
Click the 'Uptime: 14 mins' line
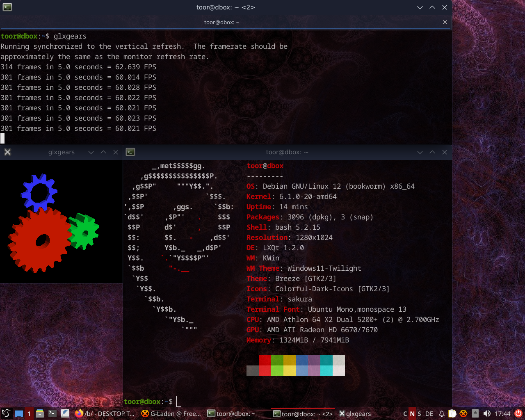coord(277,207)
